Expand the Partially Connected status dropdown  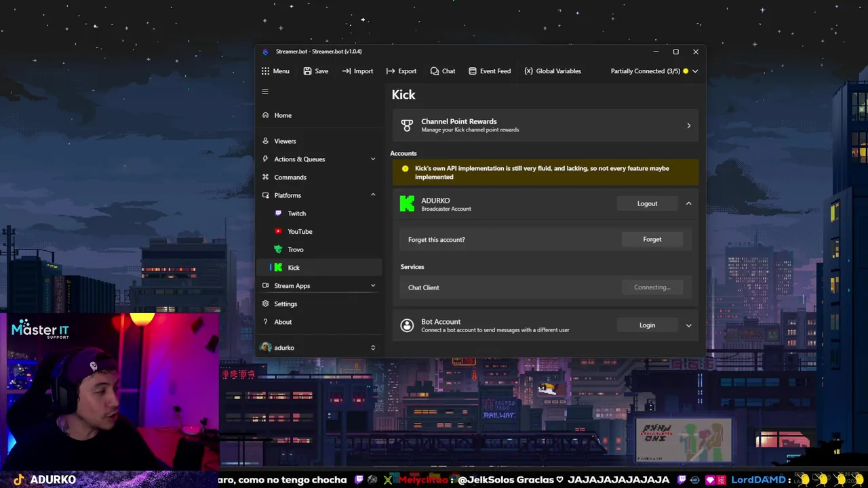[654, 71]
